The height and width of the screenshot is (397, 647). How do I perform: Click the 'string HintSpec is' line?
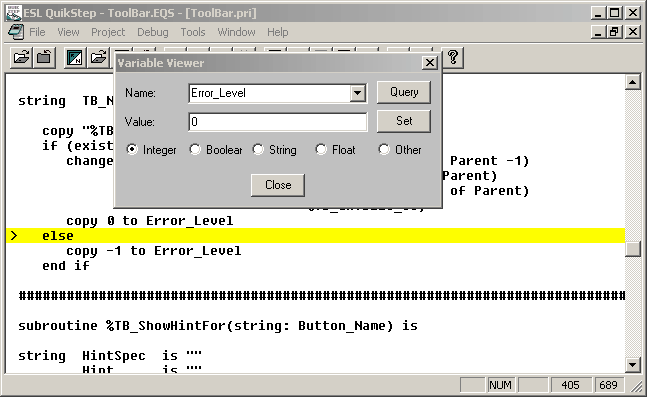pos(110,356)
